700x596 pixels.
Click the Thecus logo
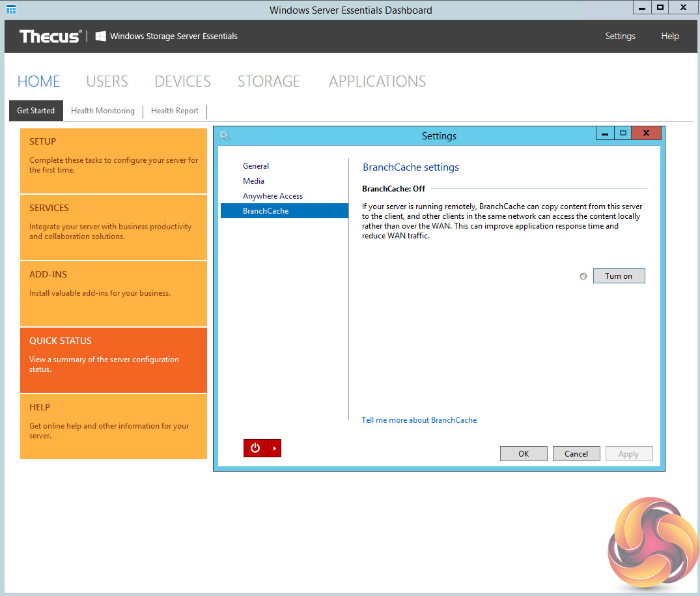tap(50, 36)
